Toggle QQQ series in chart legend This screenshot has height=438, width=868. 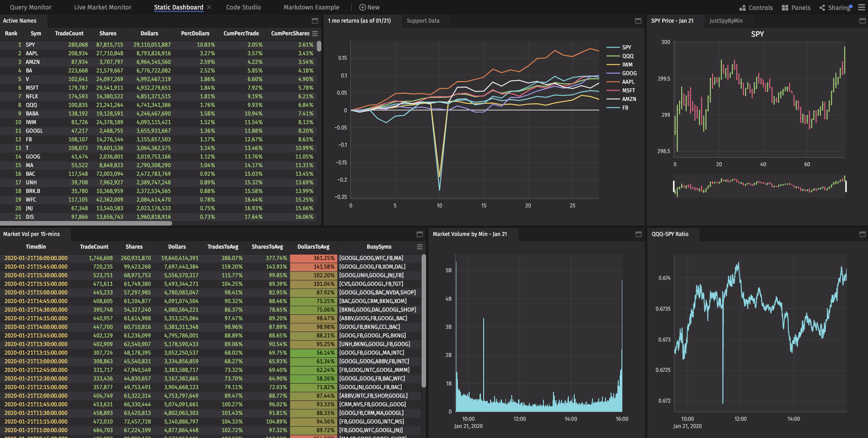[x=620, y=56]
